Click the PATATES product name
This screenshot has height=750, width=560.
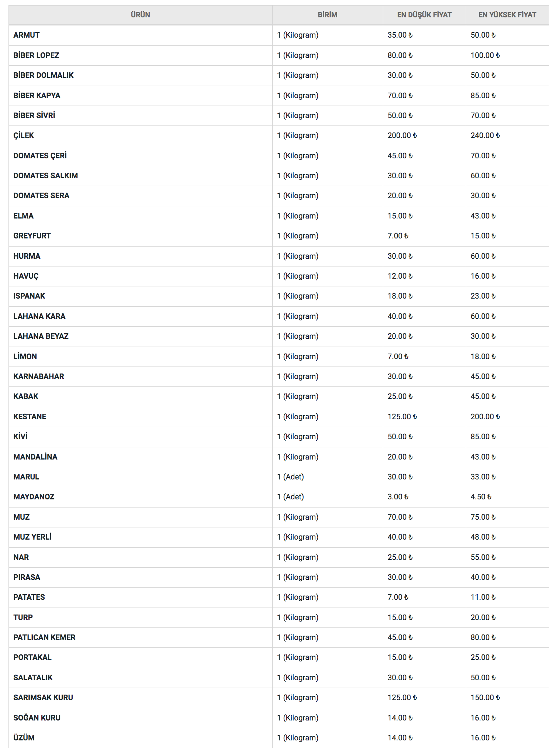click(x=29, y=597)
